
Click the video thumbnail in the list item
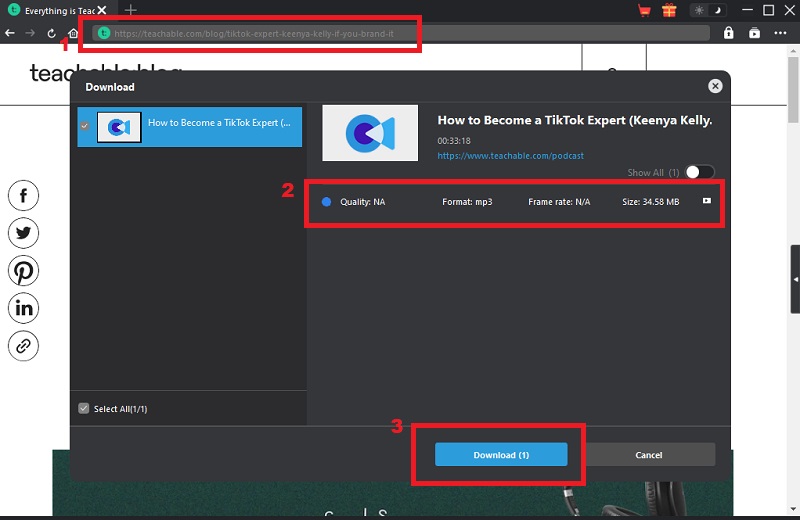119,127
